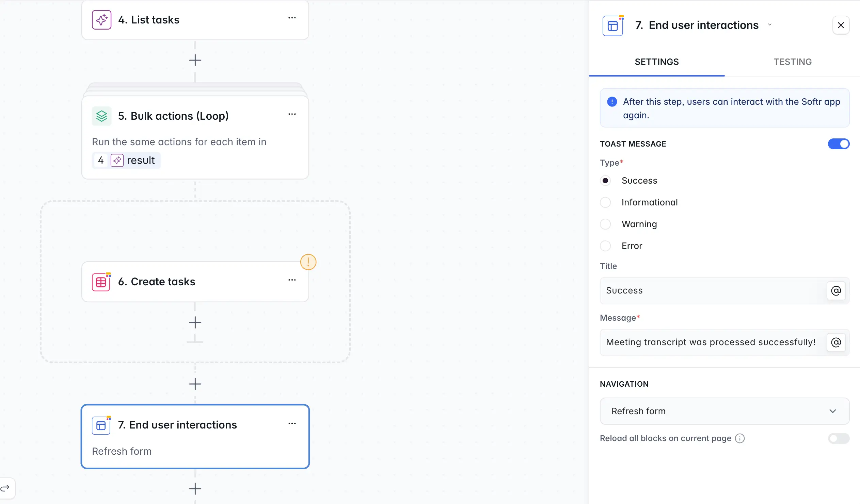Click the Softr icon on Create tasks step
Viewport: 860px width, 504px height.
(101, 282)
